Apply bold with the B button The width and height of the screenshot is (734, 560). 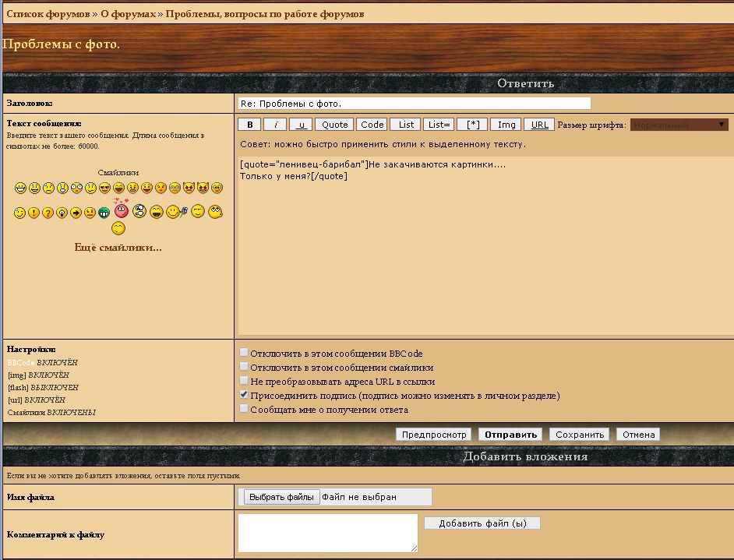point(249,125)
